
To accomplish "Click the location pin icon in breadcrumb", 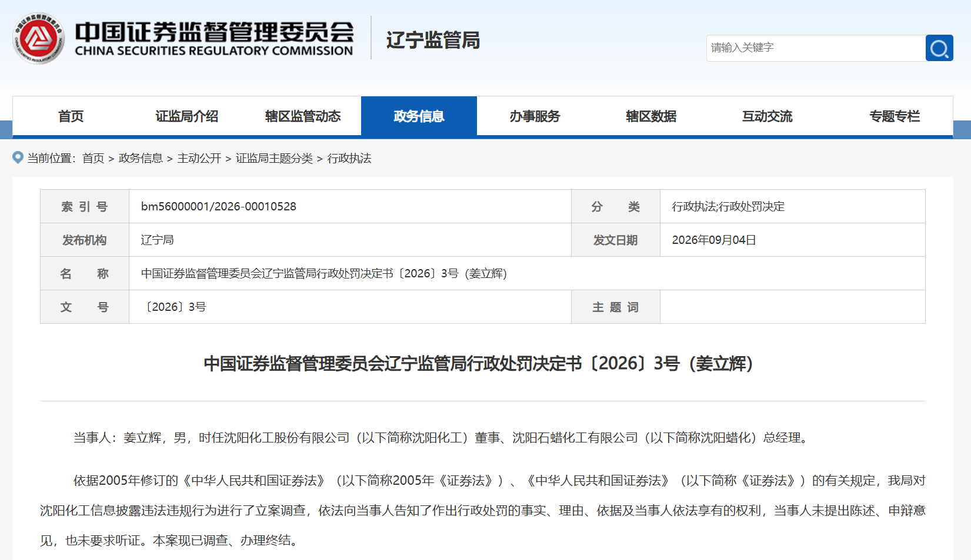I will (18, 157).
